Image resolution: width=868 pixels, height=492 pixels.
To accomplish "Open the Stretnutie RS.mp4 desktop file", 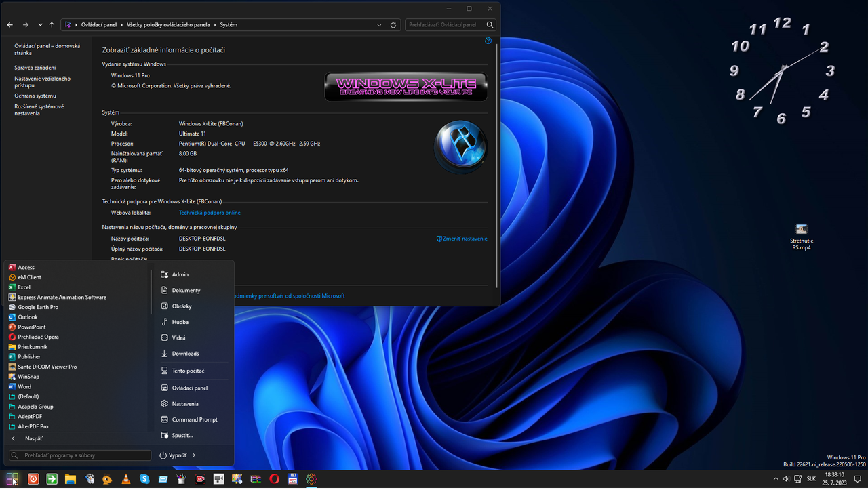I will (802, 237).
